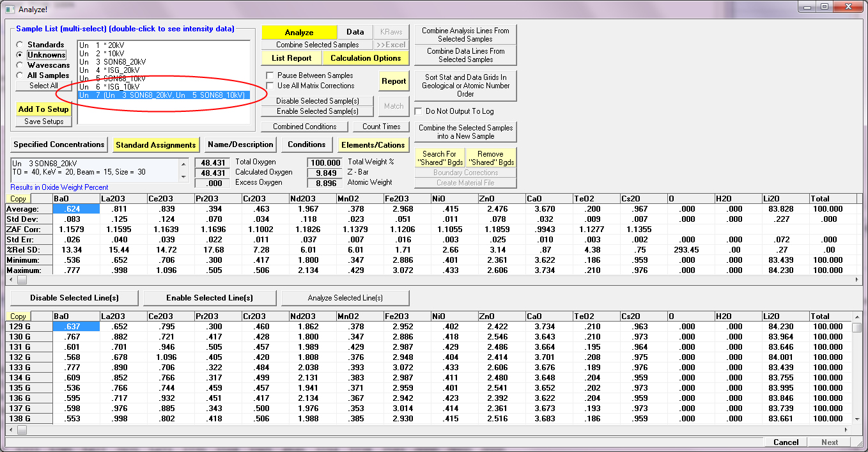868x452 pixels.
Task: Check Use All Matrix Corrections
Action: point(270,86)
